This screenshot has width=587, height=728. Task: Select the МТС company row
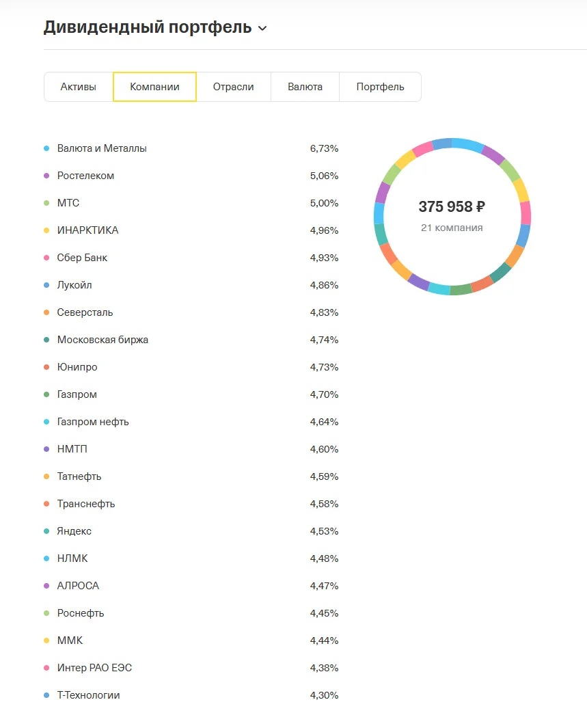pos(68,203)
